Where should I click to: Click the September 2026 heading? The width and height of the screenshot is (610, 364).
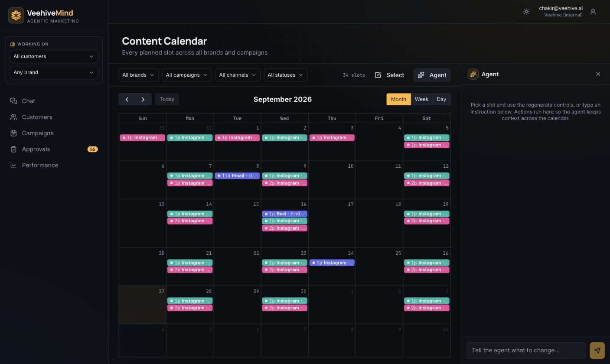[283, 99]
